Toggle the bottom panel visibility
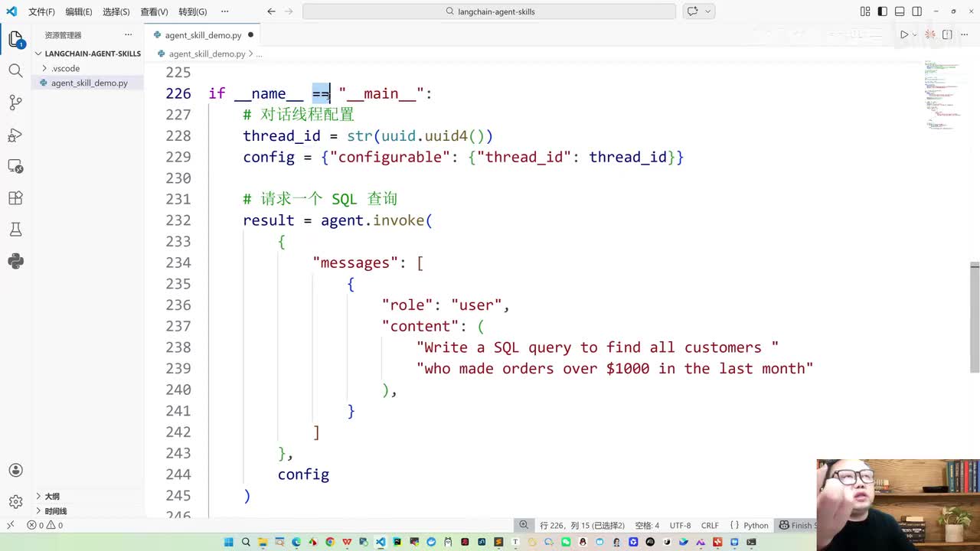Image resolution: width=980 pixels, height=551 pixels. (x=900, y=11)
